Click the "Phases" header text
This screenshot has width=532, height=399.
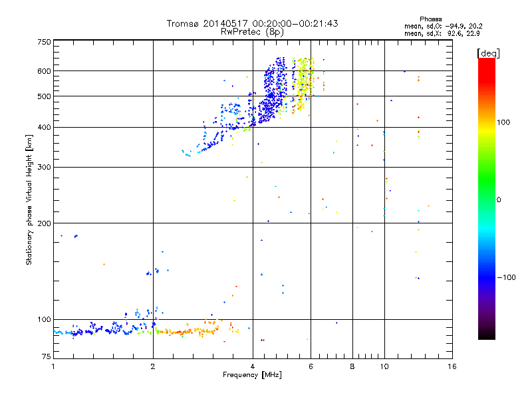pos(430,19)
